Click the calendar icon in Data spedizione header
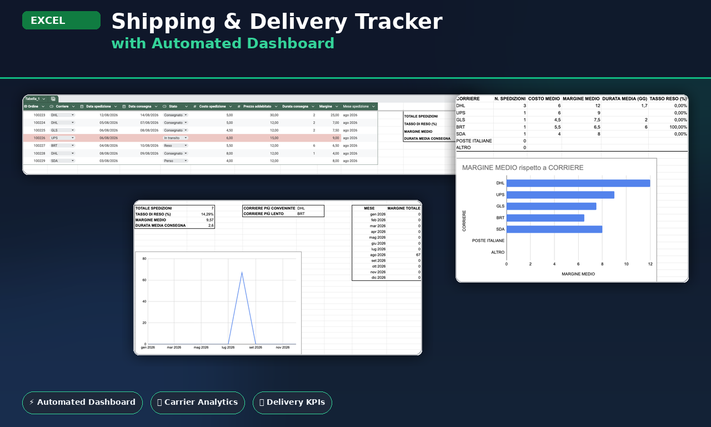711x427 pixels. tap(82, 107)
